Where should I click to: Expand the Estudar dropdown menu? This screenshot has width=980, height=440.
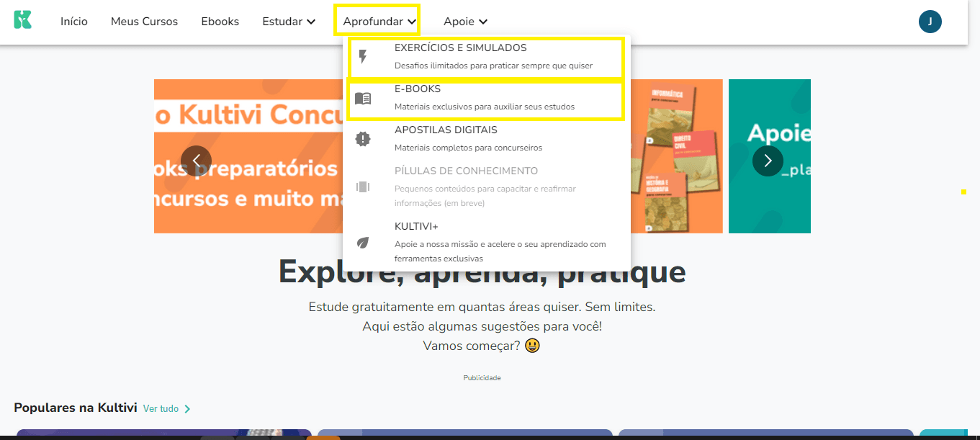289,22
